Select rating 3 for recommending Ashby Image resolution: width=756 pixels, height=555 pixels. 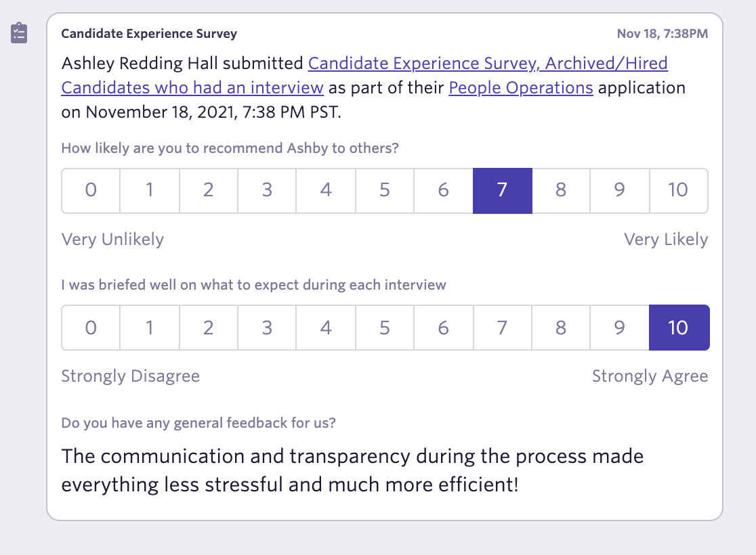267,191
